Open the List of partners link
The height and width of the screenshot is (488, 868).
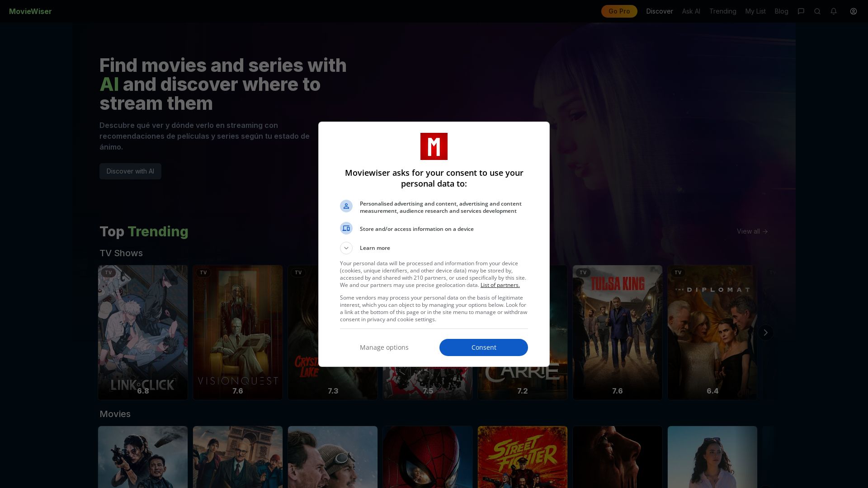(x=500, y=285)
